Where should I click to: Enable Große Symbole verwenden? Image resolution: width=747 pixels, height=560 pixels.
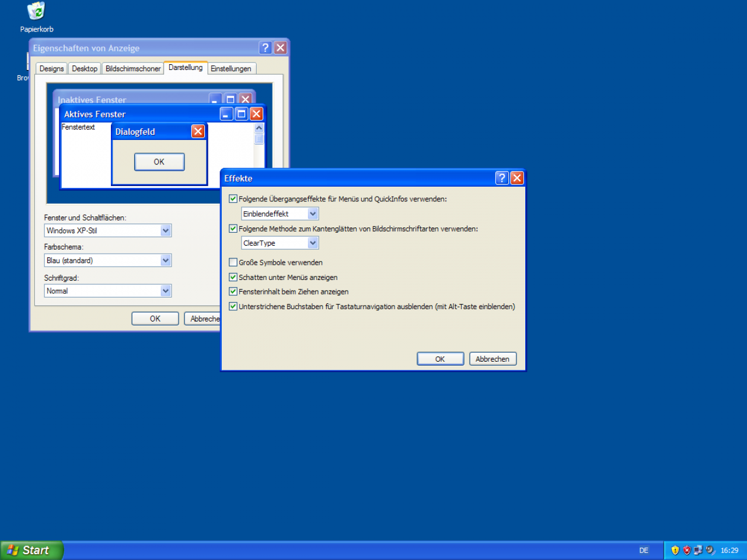(x=233, y=262)
